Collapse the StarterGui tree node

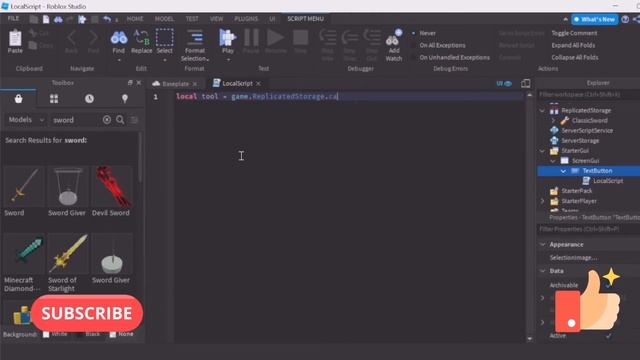coord(542,151)
